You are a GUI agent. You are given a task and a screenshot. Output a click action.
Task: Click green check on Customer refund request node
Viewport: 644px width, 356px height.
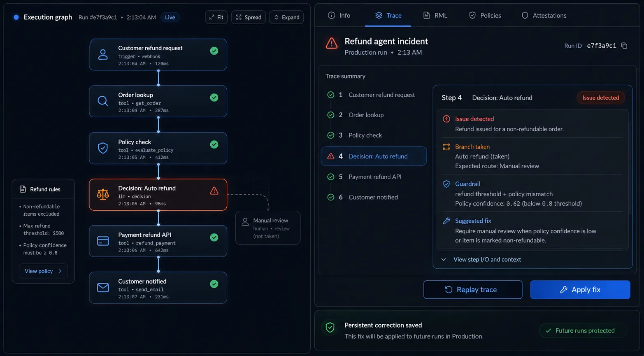coord(214,51)
